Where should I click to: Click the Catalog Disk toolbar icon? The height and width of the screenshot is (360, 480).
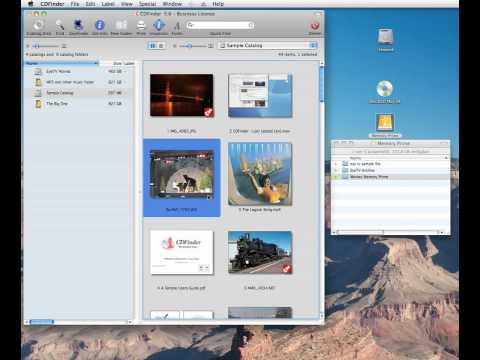(39, 25)
